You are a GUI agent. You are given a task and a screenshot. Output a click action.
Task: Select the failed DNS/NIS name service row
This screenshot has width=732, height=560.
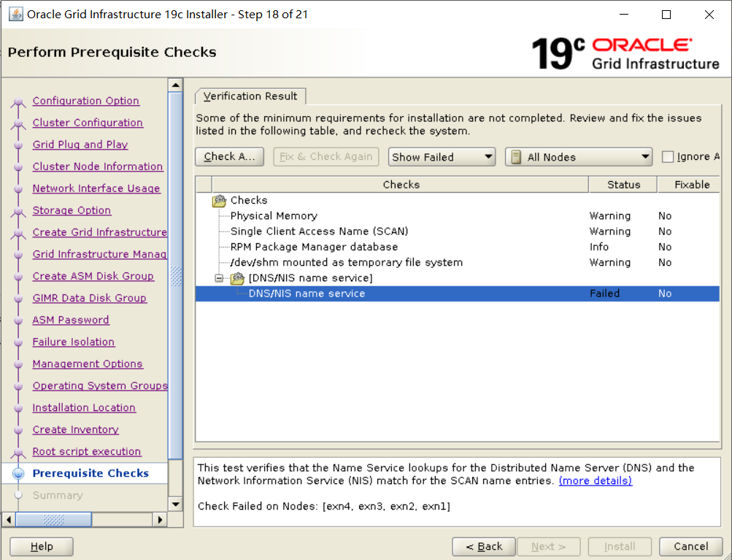click(x=458, y=294)
